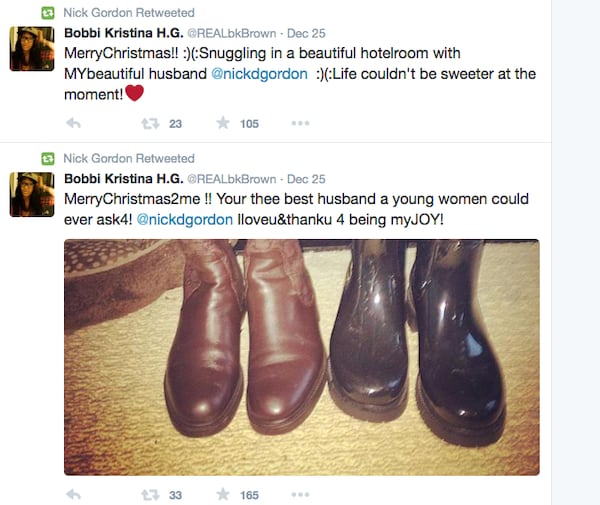The width and height of the screenshot is (600, 505).
Task: Open Dec 25 timestamp of second tweet
Action: click(306, 179)
